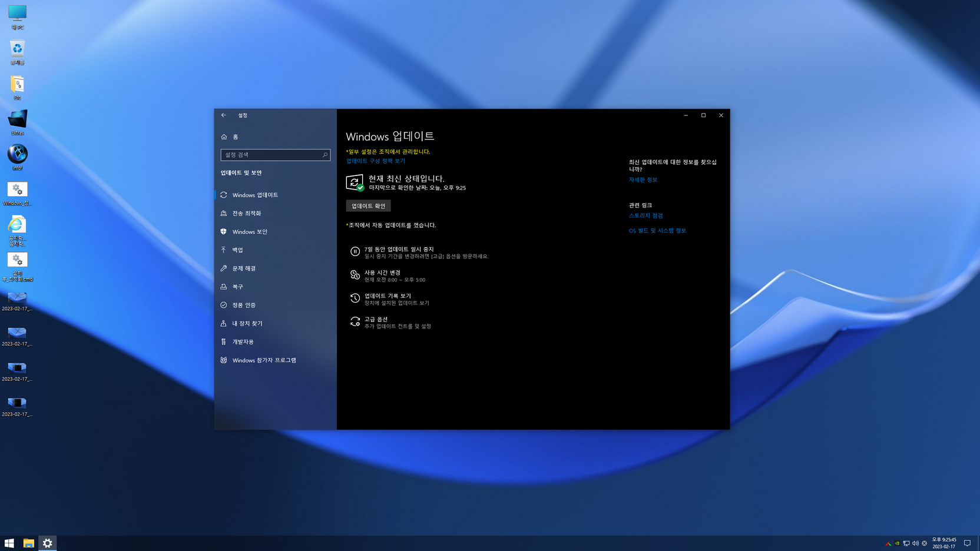This screenshot has height=551, width=980.
Task: Select the Windows_정... desktop file icon
Action: [17, 193]
